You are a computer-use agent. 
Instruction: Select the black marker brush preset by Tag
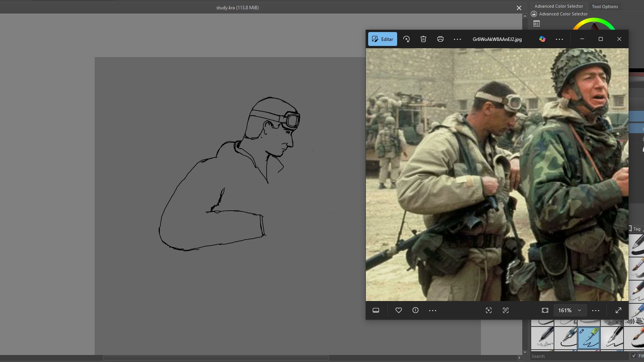tap(637, 245)
